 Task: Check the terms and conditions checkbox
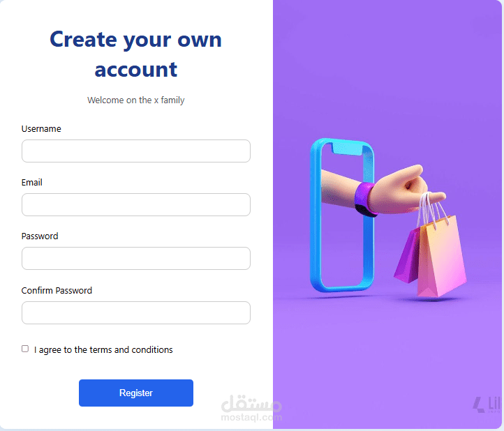coord(25,349)
